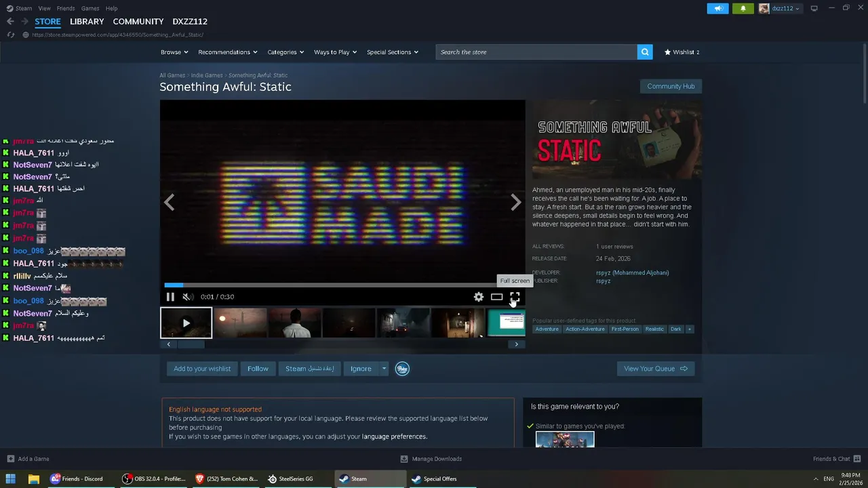Expand the Special Sections dropdown

pyautogui.click(x=393, y=52)
